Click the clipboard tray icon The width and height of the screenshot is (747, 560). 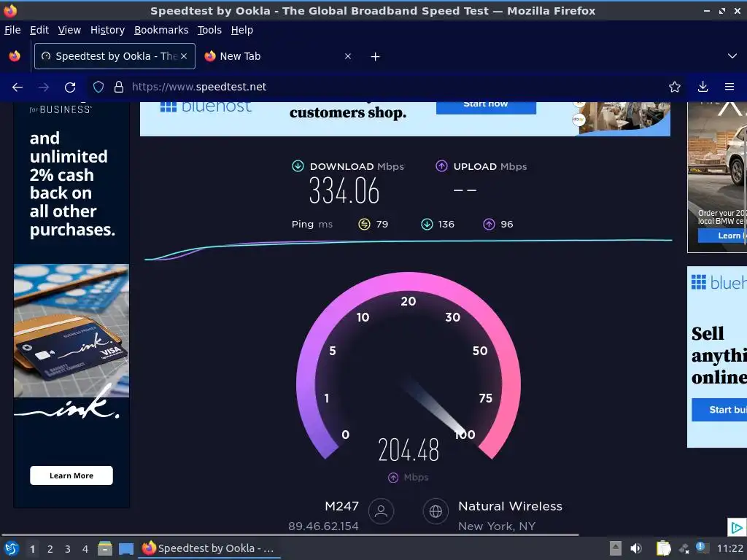[x=663, y=548]
